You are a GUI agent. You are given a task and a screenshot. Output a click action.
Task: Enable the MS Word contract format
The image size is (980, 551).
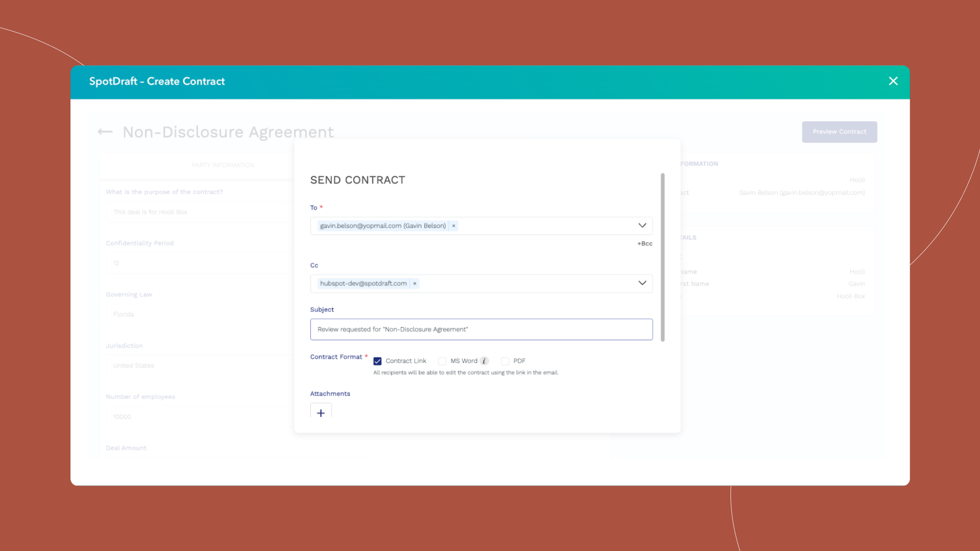442,361
